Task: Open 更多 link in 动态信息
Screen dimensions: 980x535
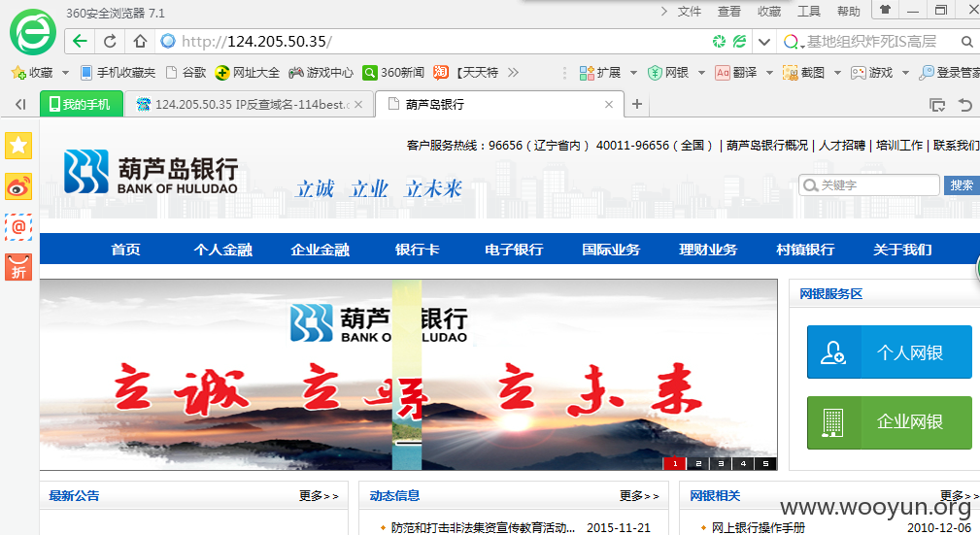Action: (x=639, y=495)
